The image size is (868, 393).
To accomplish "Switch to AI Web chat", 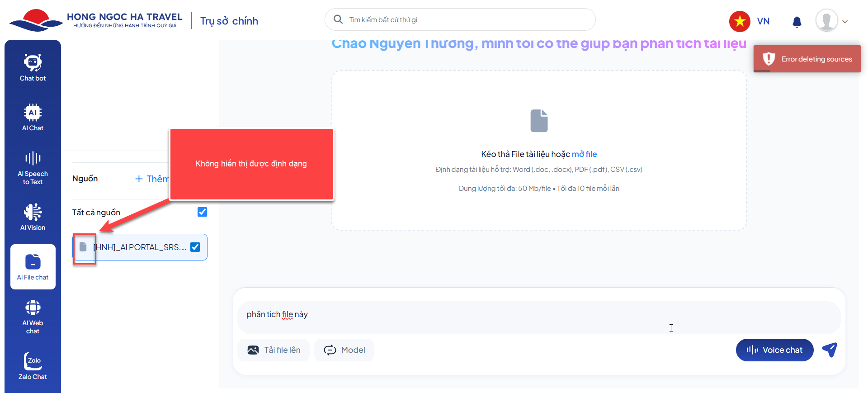I will click(x=33, y=317).
